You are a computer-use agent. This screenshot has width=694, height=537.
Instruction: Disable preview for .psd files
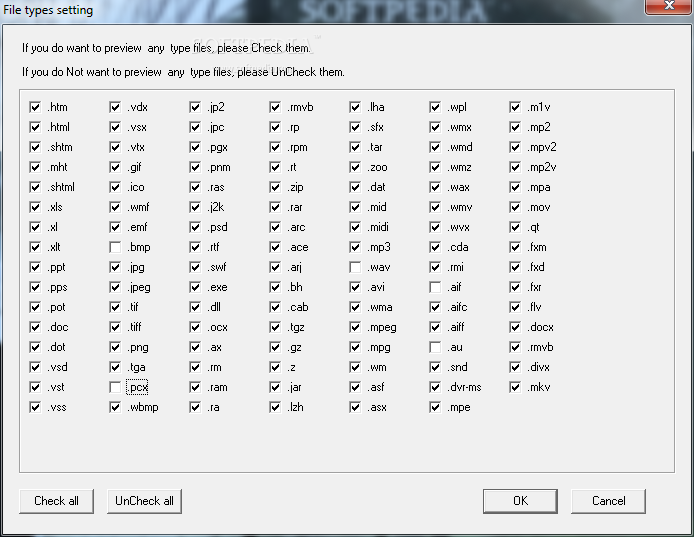click(195, 227)
